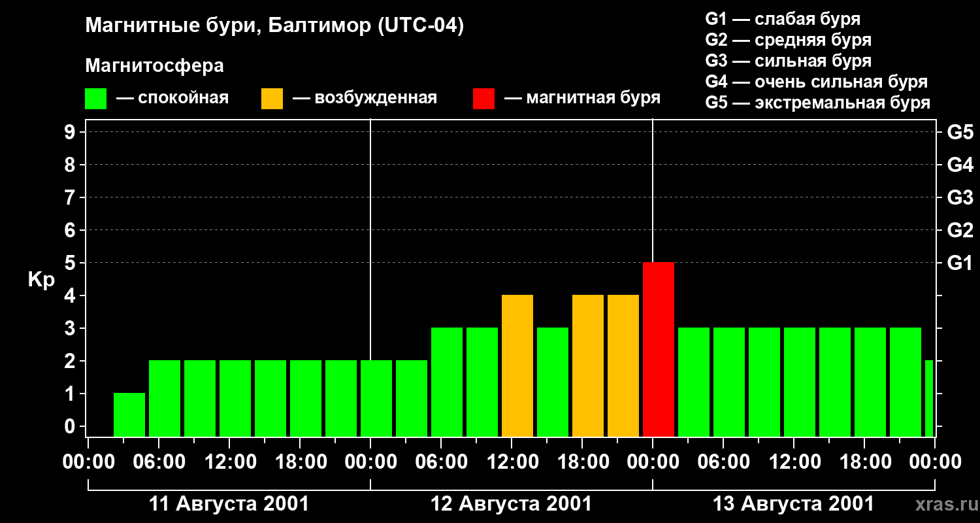The width and height of the screenshot is (980, 523).
Task: Select the G4 marker on right axis
Action: click(x=959, y=165)
